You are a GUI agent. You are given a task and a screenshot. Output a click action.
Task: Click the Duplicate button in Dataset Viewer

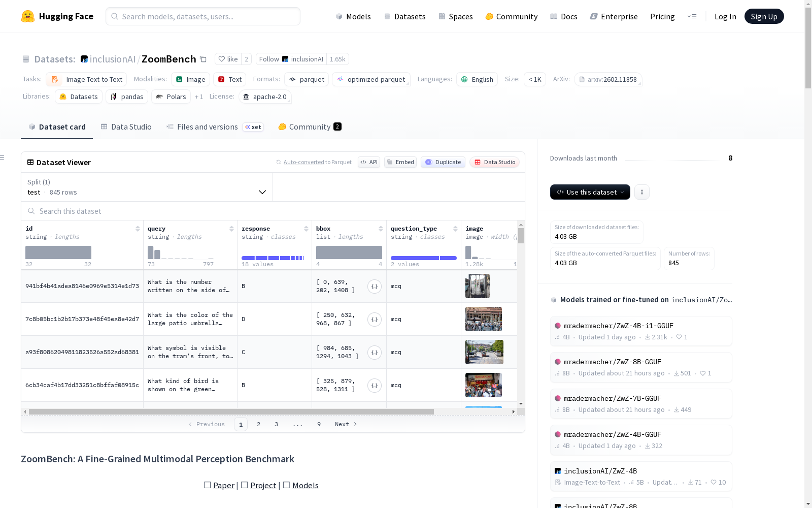pos(443,162)
